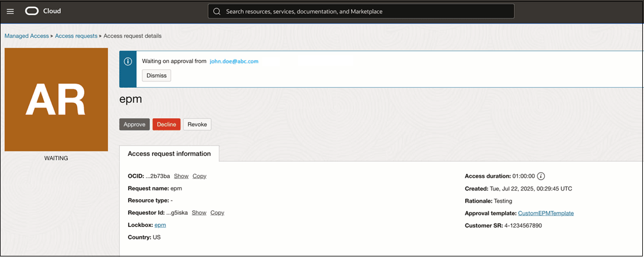644x257 pixels.
Task: Click the Customer SR 4-1234567890 value
Action: (x=523, y=226)
